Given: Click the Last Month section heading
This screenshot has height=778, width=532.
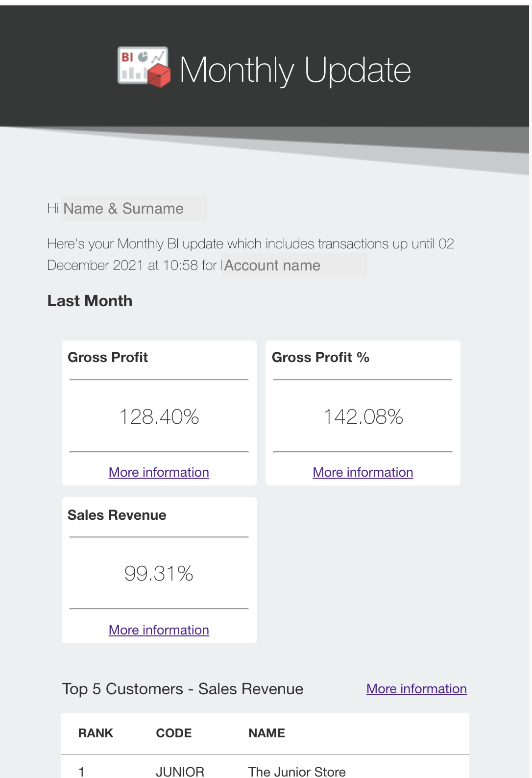Looking at the screenshot, I should tap(90, 301).
